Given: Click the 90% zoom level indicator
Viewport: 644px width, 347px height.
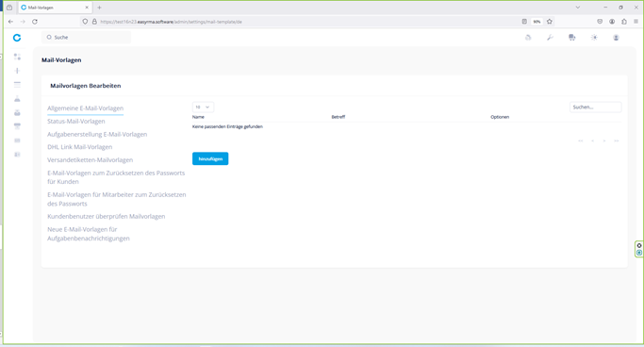Looking at the screenshot, I should [537, 22].
